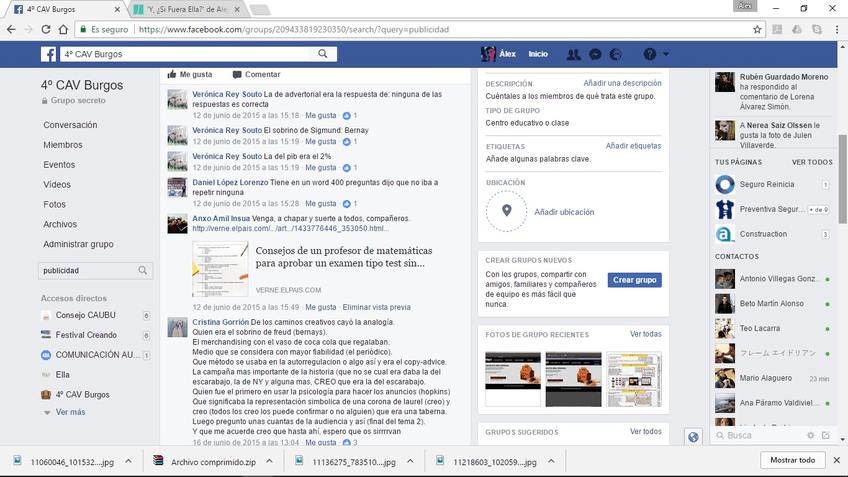848x477 pixels.
Task: Open third recent group photo thumbnail
Action: 634,379
